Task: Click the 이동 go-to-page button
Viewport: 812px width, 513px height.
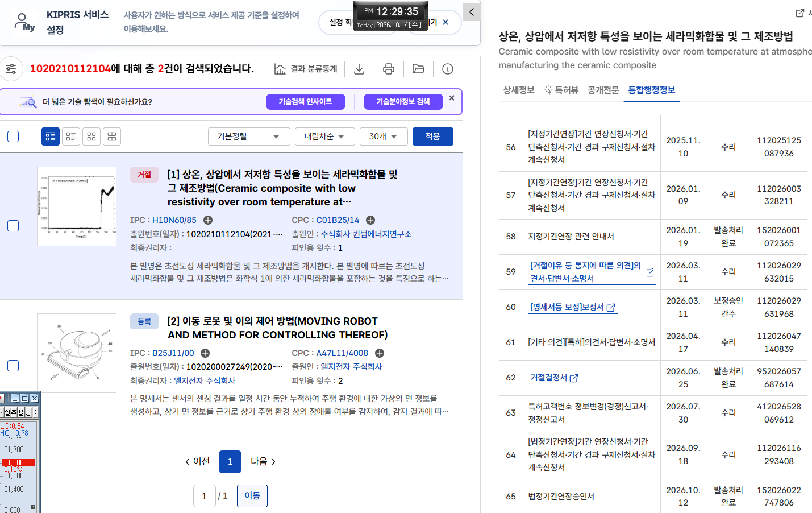Action: click(x=252, y=496)
